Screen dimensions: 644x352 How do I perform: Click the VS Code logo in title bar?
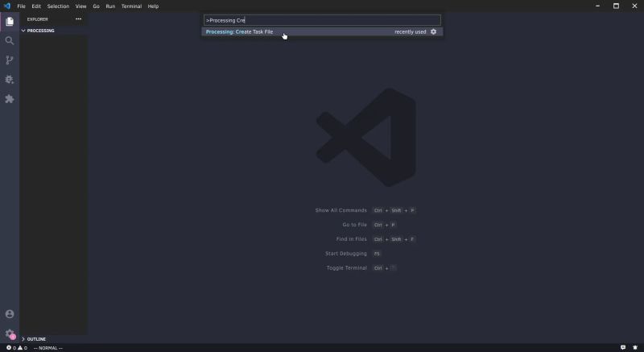[x=7, y=6]
